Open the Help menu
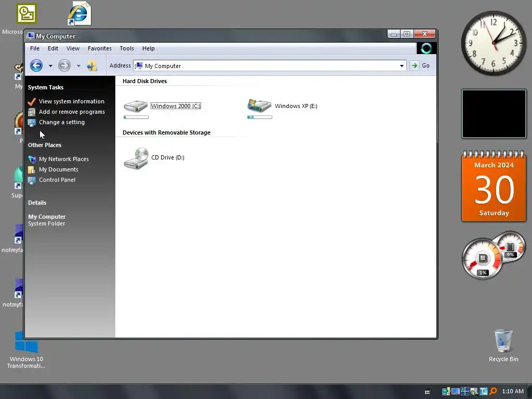Screen dimensions: 532x399 point(148,48)
